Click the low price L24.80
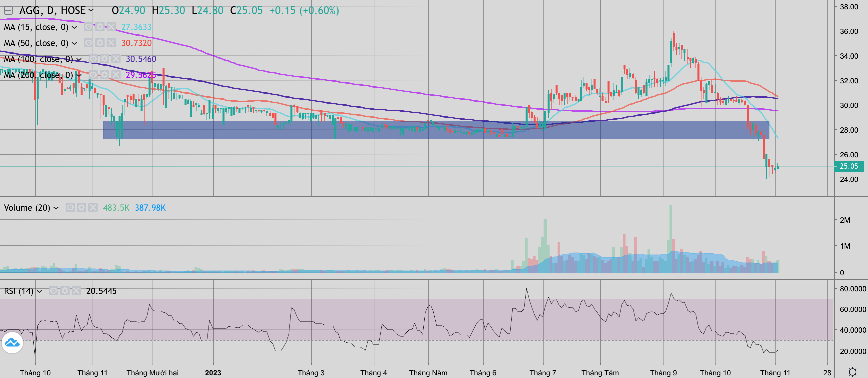The image size is (868, 378). (x=208, y=10)
